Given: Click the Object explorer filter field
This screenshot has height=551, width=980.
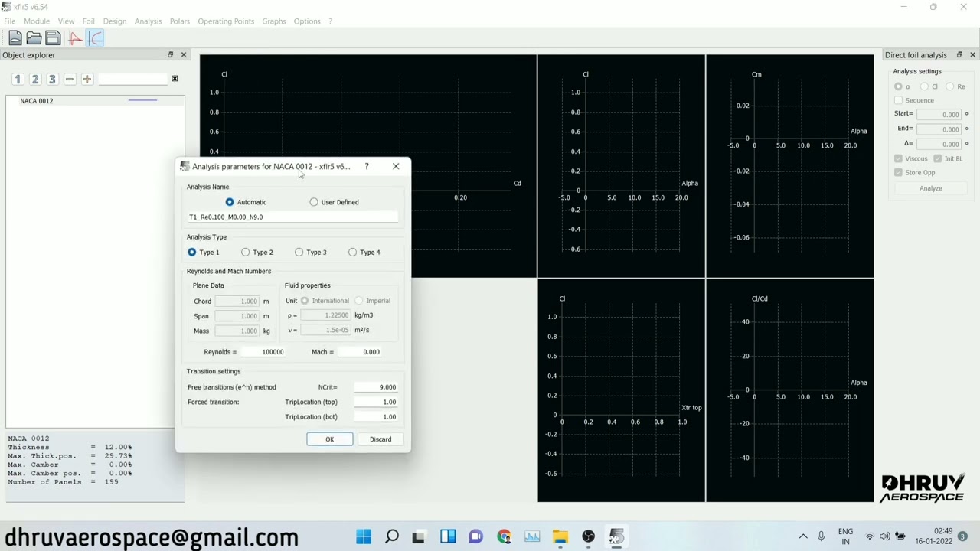Looking at the screenshot, I should [x=132, y=79].
